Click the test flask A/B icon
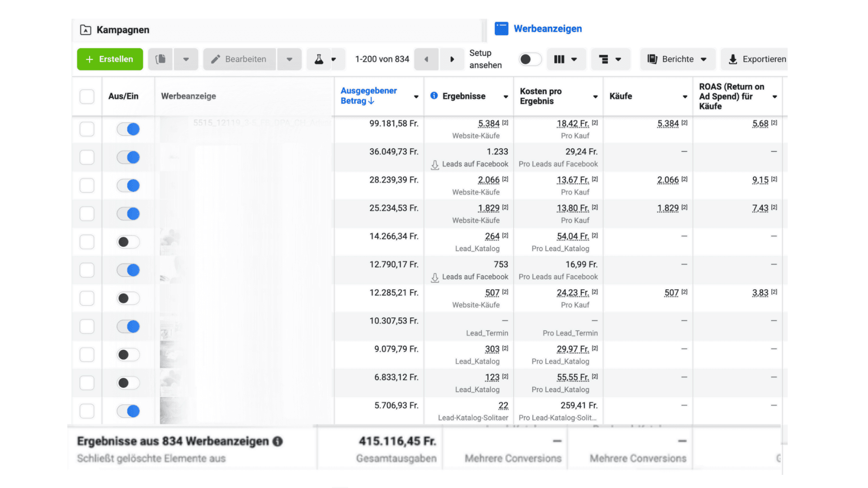 click(319, 59)
